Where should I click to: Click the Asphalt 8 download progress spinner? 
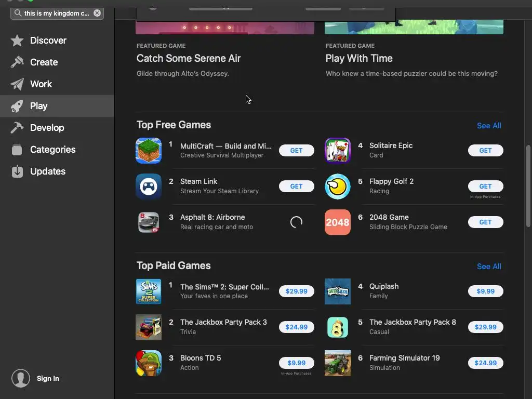click(x=296, y=222)
